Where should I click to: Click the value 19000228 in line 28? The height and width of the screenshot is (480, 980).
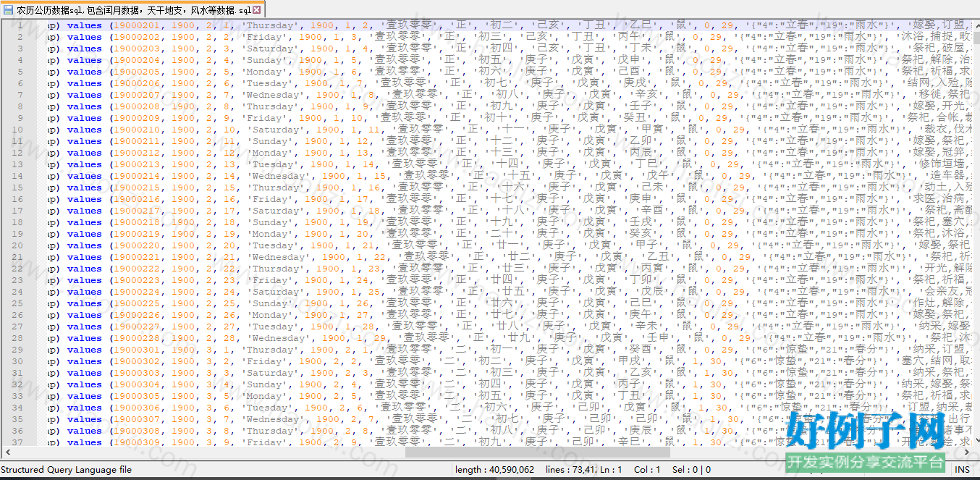point(138,338)
